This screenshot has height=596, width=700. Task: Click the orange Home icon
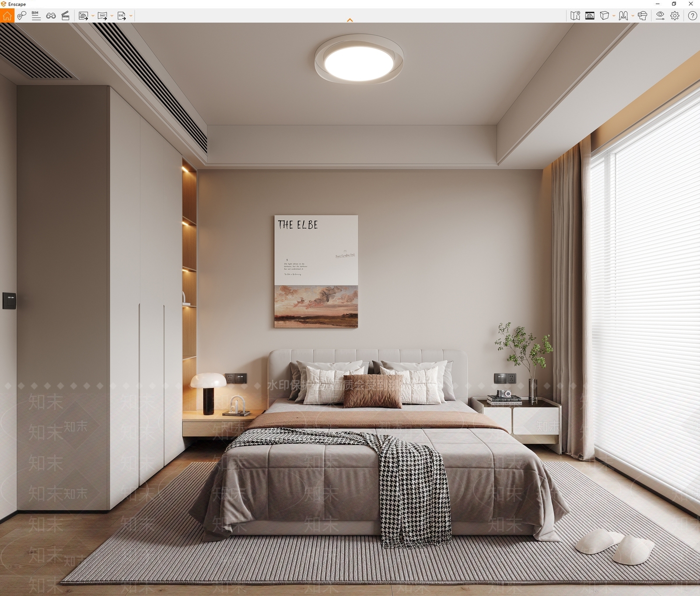[7, 16]
